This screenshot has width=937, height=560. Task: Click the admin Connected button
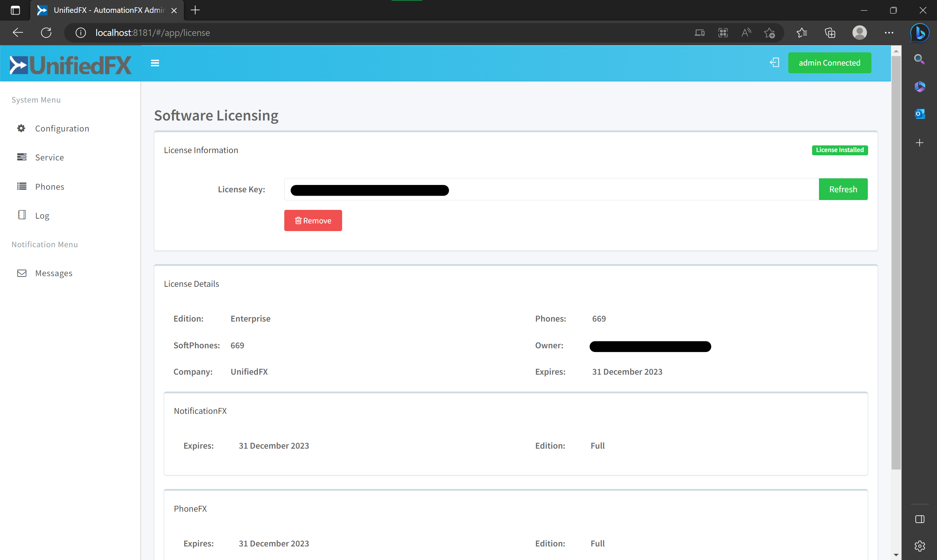pyautogui.click(x=829, y=63)
